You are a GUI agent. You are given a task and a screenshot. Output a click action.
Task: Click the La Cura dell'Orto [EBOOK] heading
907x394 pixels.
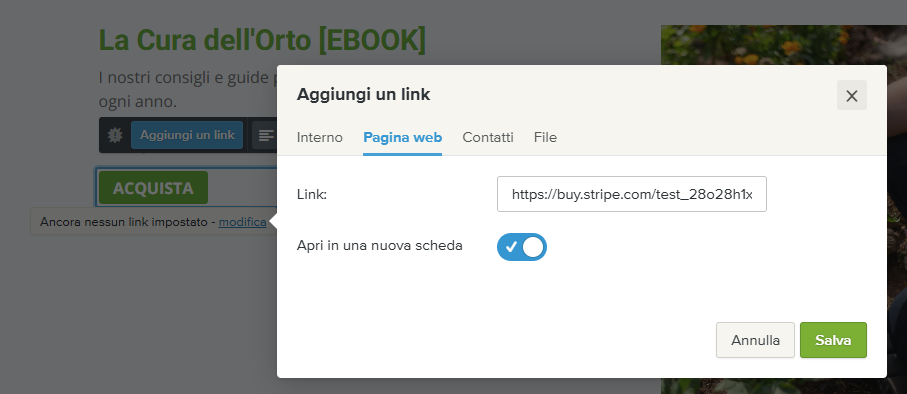[x=262, y=40]
